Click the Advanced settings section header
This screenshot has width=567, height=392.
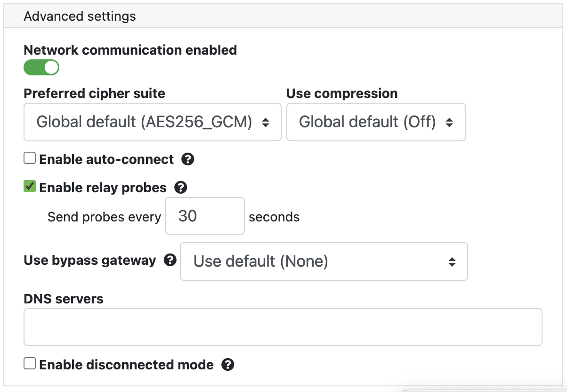pos(80,16)
